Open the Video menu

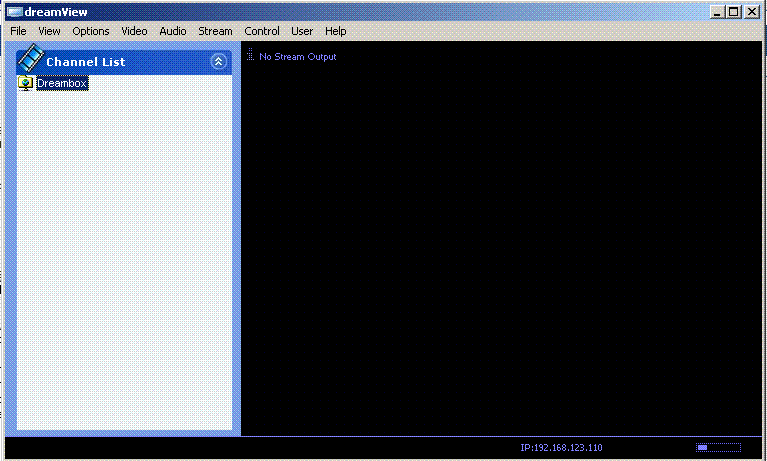point(134,31)
